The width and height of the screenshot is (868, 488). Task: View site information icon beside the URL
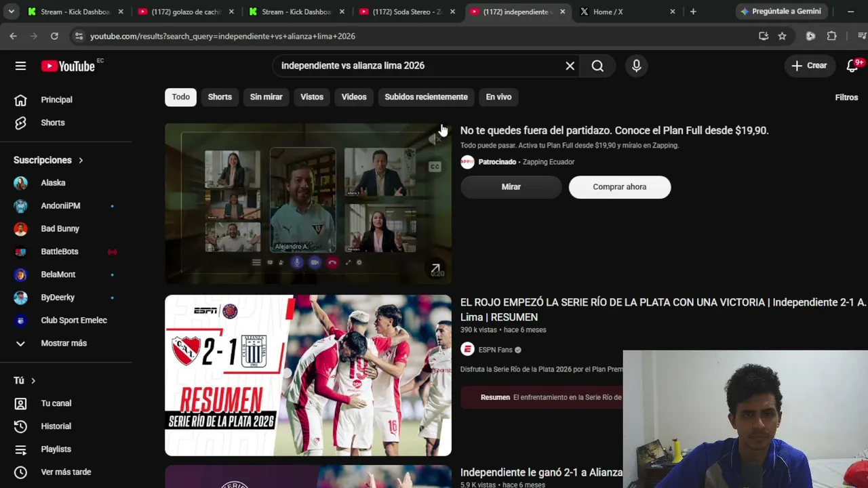point(78,36)
